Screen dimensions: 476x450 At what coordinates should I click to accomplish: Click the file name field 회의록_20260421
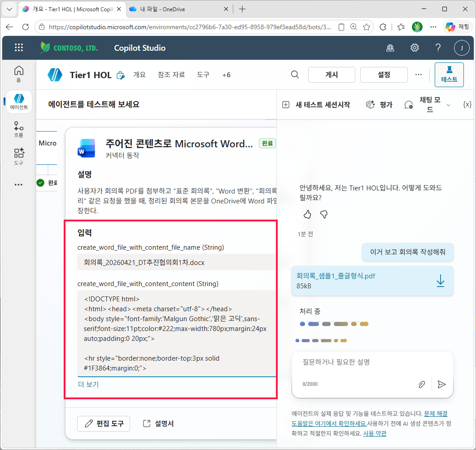coord(176,262)
